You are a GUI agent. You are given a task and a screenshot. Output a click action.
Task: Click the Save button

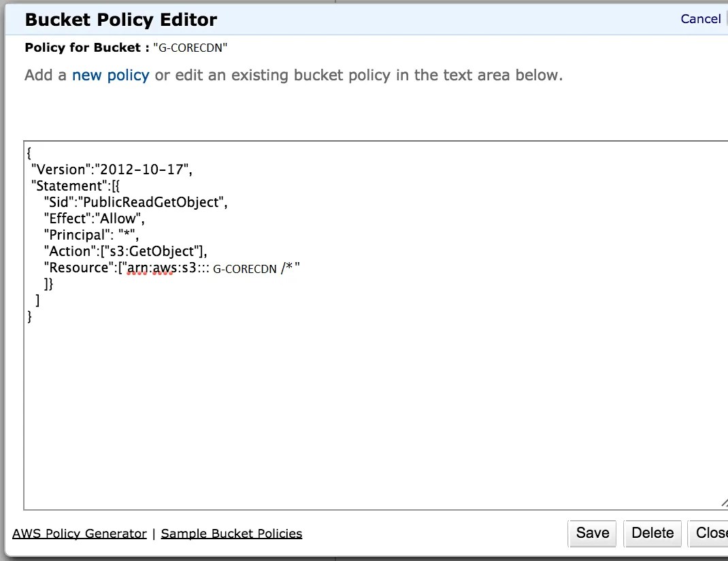coord(591,533)
